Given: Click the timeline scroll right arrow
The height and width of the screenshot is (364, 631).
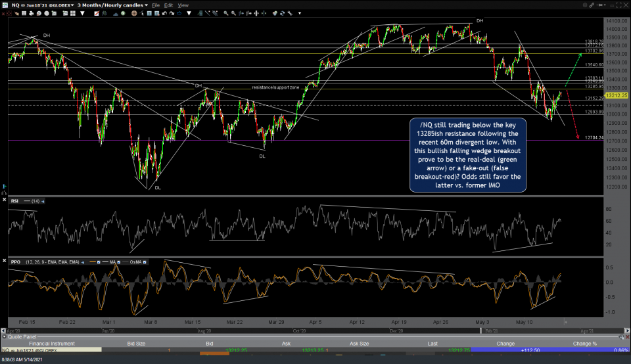Looking at the screenshot, I should (x=627, y=330).
